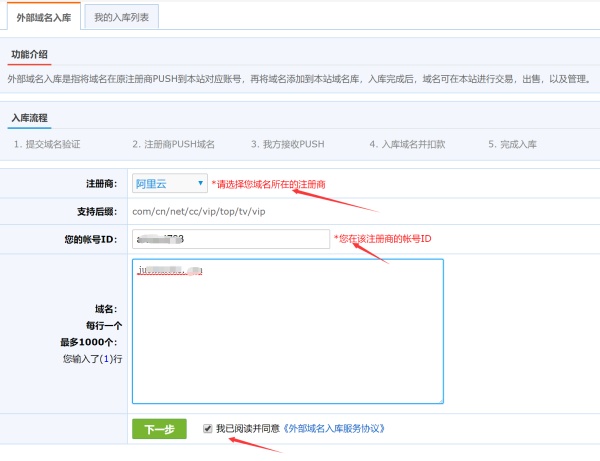Viewport: 600px width, 461px height.
Task: Click the 您输入了(1)行 line counter
Action: pyautogui.click(x=93, y=359)
